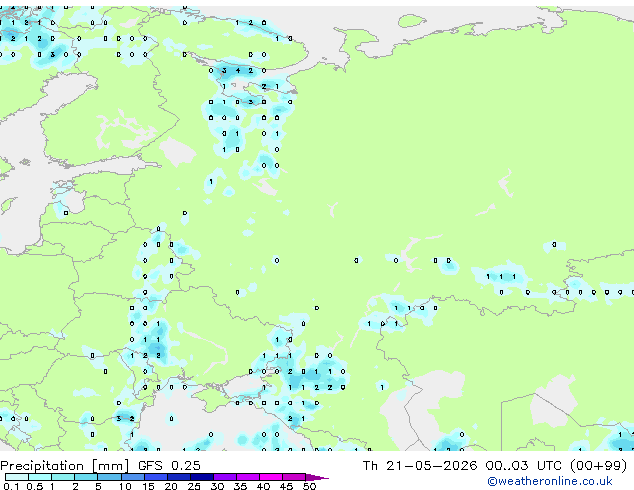
Task: Click the weatheronline.co.uk copyright link
Action: click(550, 481)
